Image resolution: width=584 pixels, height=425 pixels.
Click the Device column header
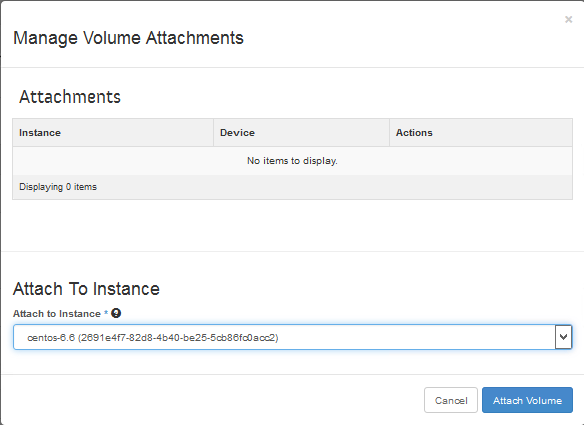(x=237, y=133)
